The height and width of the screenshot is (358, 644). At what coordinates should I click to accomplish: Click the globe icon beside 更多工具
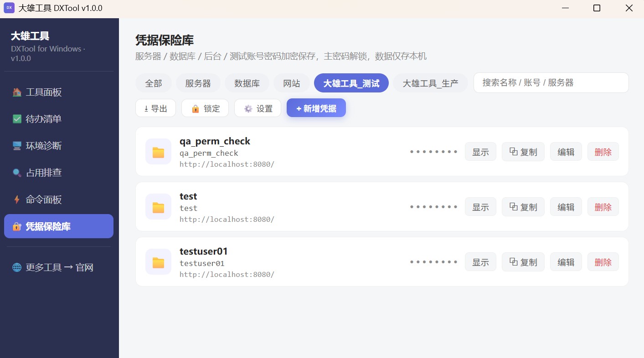pyautogui.click(x=17, y=267)
